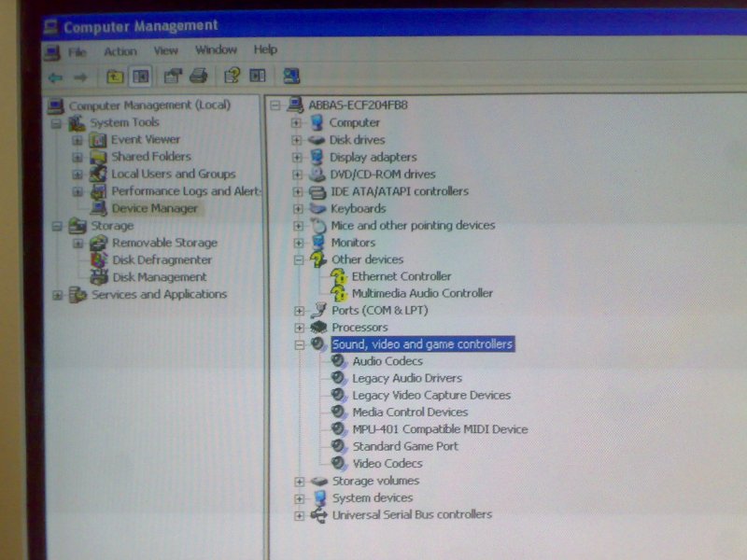Viewport: 747px width, 560px height.
Task: Click the Processors chip icon
Action: click(318, 328)
